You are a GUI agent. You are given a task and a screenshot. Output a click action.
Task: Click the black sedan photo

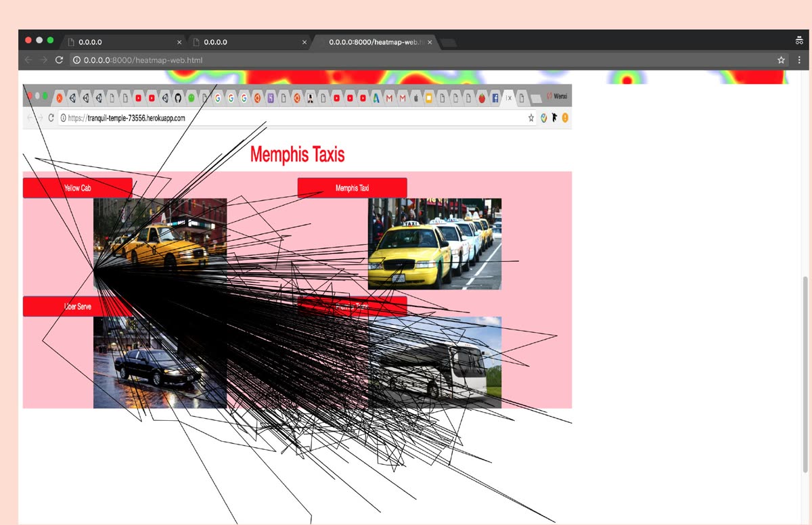point(160,362)
